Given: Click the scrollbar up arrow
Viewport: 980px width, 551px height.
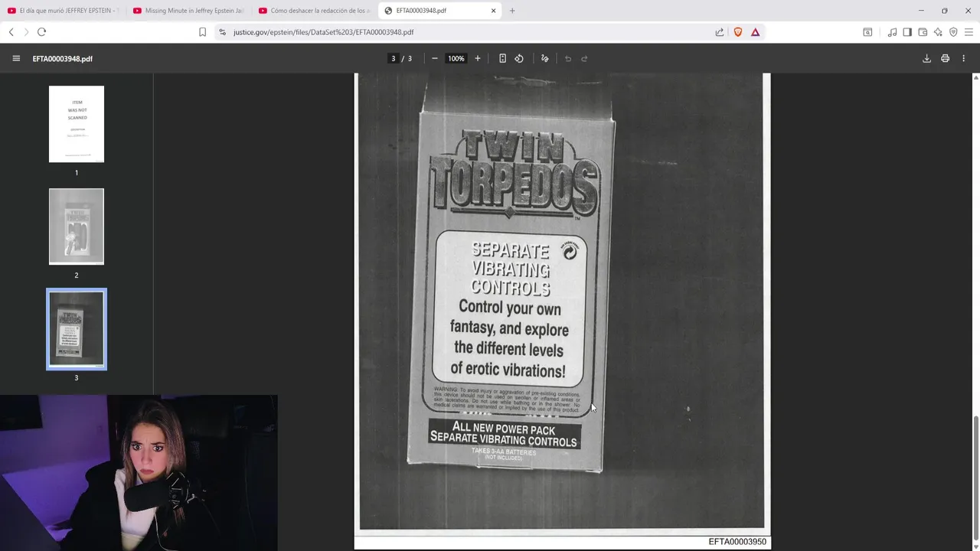Looking at the screenshot, I should (975, 77).
